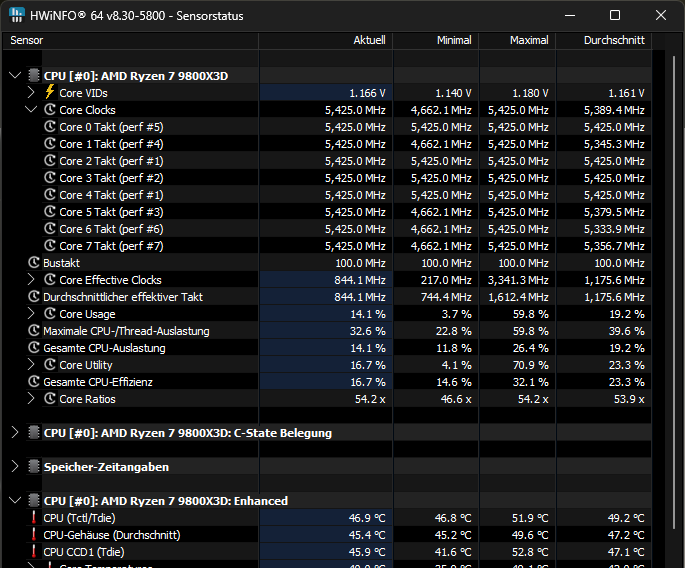The height and width of the screenshot is (568, 685).
Task: Click the CPU (Tctl/Tdie) maximum 51.9 °C
Action: click(x=530, y=518)
